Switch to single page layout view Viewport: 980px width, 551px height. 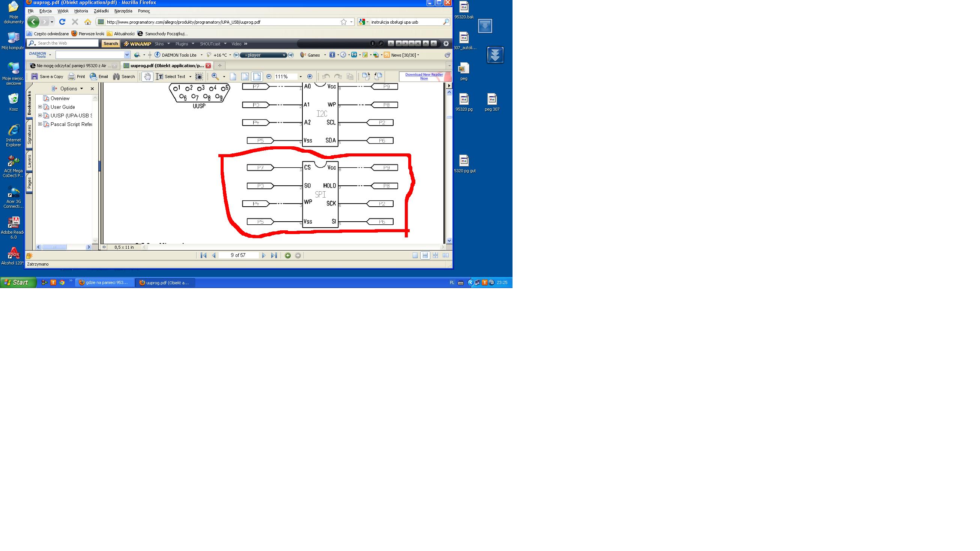point(415,255)
